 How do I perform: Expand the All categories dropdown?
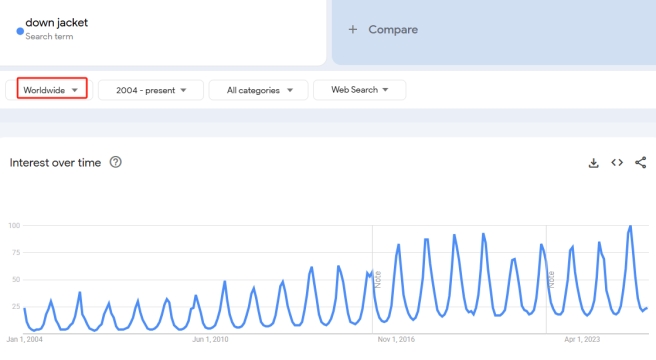pyautogui.click(x=259, y=90)
